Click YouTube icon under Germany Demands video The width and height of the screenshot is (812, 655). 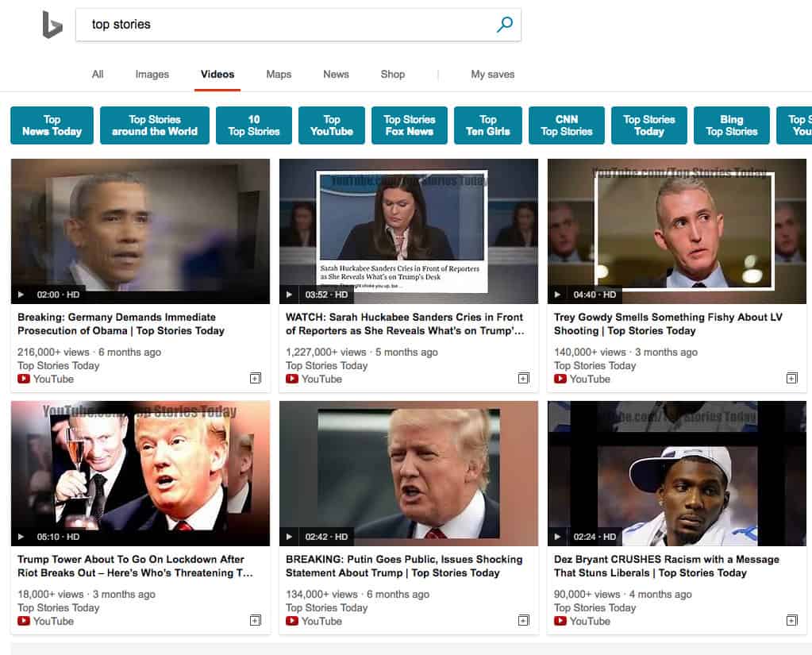[x=24, y=379]
